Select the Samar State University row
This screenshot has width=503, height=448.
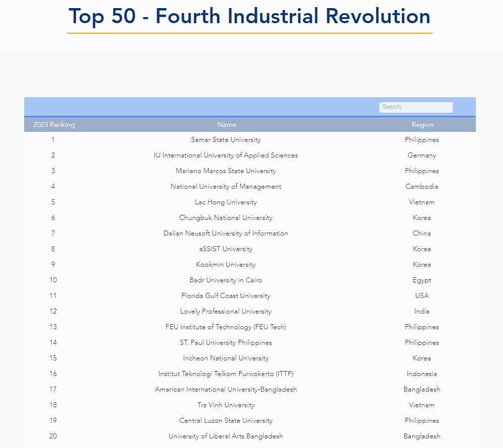[226, 140]
